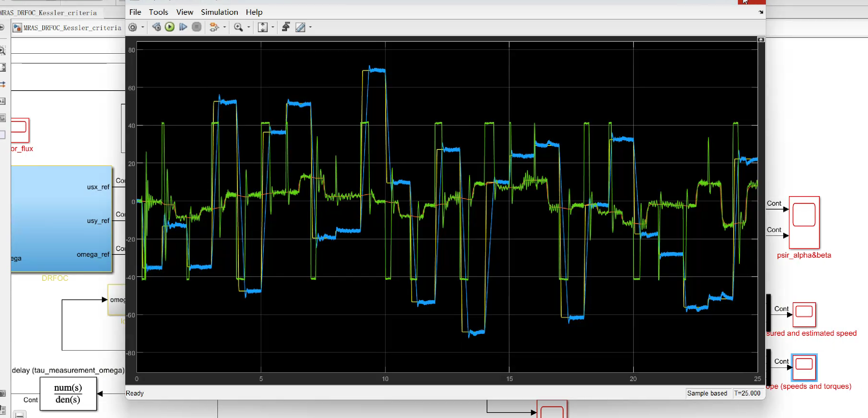This screenshot has width=868, height=418.
Task: Click the Step Back eye-arrow icon
Action: coord(156,27)
